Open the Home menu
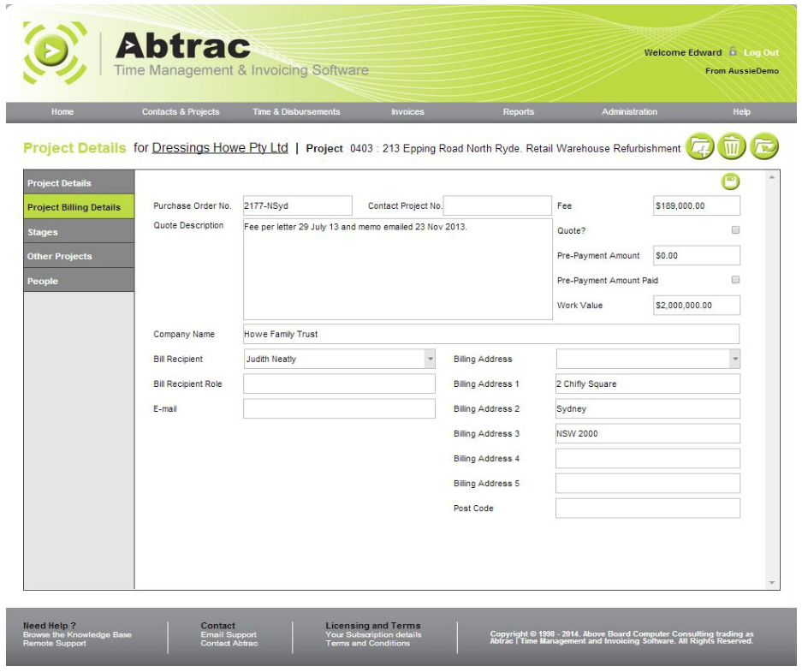Viewport: 802px width, 672px height. 62,112
